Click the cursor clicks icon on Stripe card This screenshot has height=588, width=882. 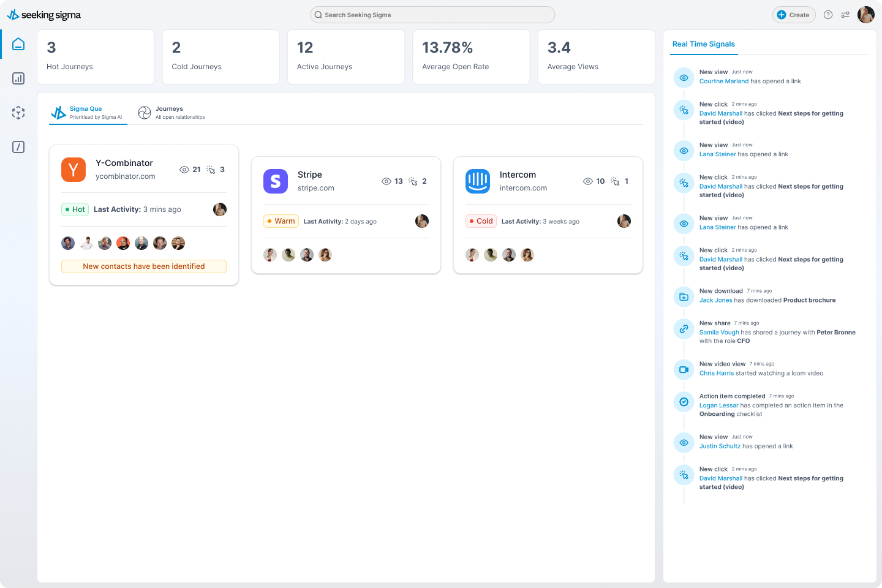[413, 181]
